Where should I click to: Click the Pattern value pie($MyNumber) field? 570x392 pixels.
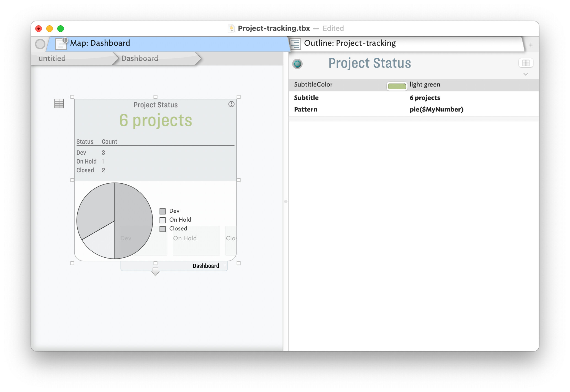[x=436, y=110]
